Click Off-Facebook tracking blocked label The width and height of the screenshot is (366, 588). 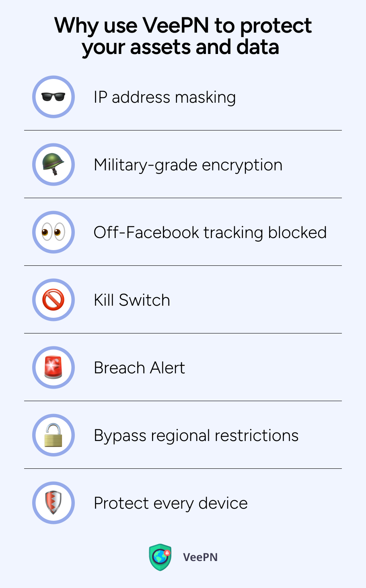tap(210, 233)
